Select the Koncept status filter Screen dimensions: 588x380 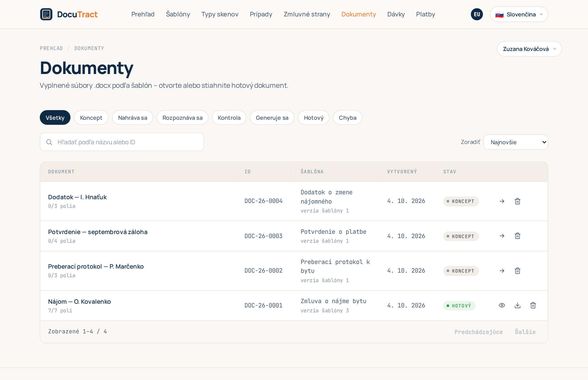point(91,117)
